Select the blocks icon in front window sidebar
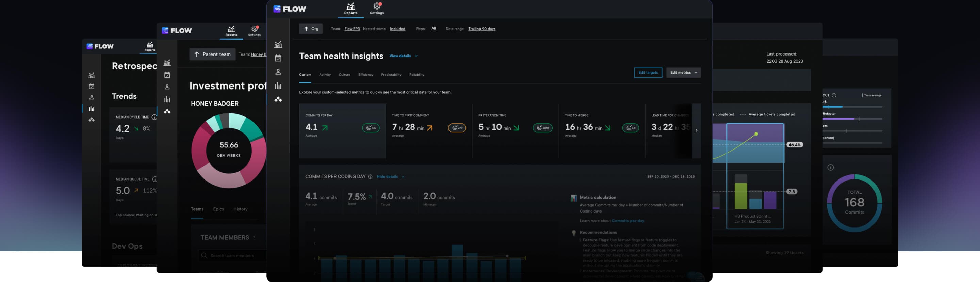This screenshot has width=980, height=282. (278, 99)
